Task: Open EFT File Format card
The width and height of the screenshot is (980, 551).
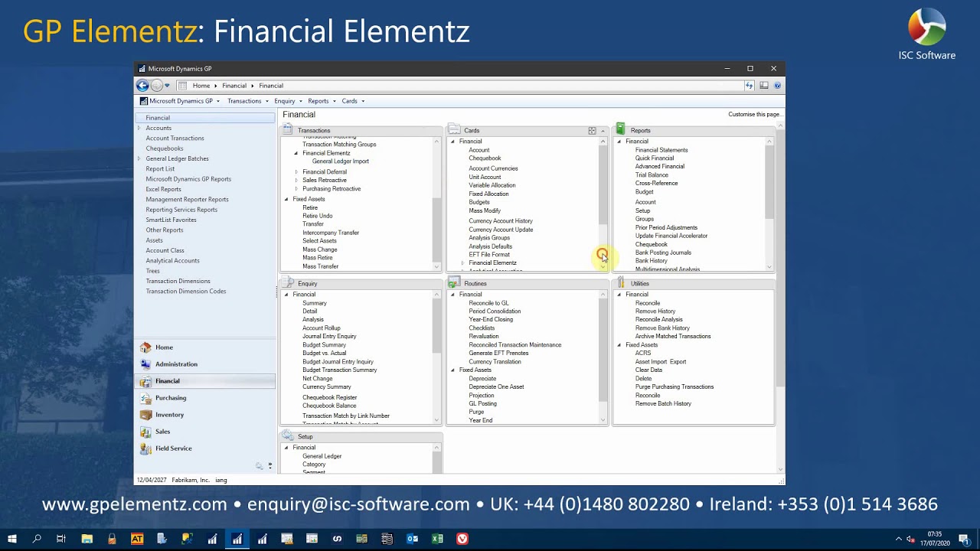Action: click(489, 255)
